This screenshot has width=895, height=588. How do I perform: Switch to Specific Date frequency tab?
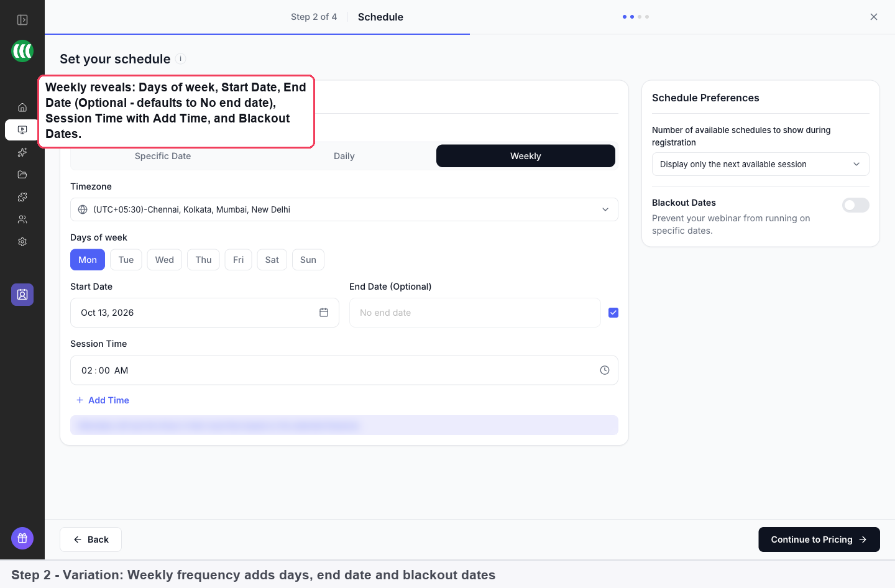point(163,156)
